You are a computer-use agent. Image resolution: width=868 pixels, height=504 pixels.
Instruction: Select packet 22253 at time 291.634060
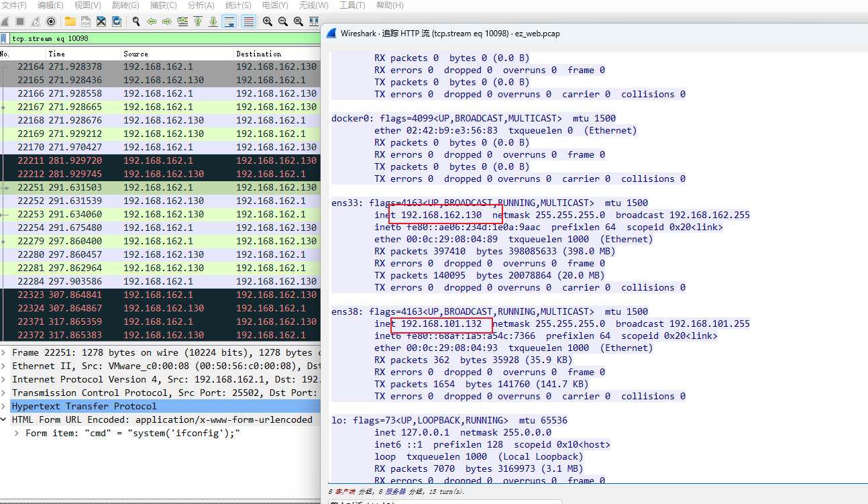pos(160,214)
